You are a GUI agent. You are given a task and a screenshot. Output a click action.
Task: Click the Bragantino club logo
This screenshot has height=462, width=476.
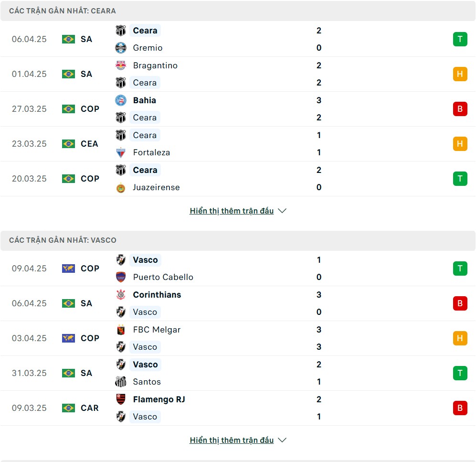(x=121, y=65)
